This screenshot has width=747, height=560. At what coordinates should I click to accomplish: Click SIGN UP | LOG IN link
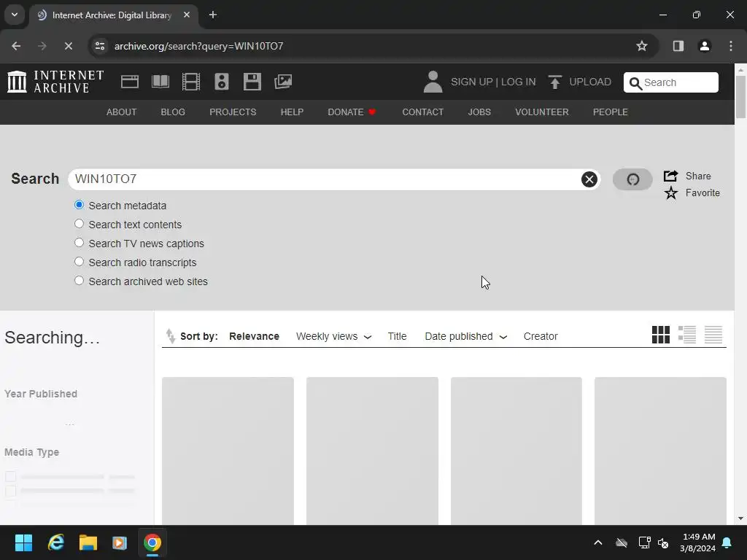pos(493,82)
